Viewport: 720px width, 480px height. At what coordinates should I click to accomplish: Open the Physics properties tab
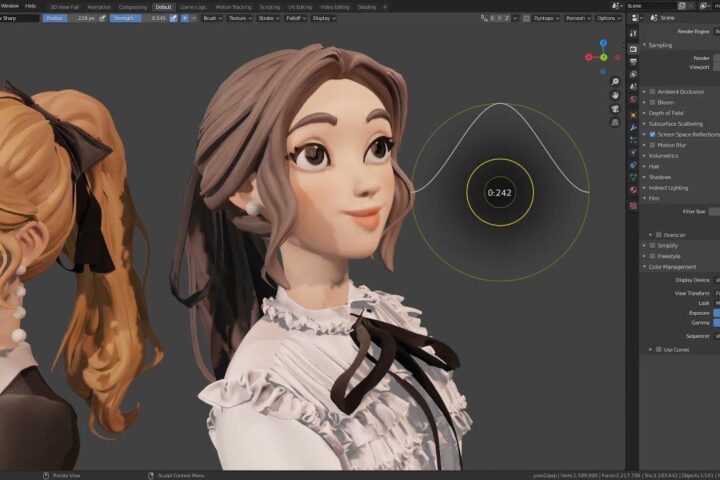tap(633, 152)
